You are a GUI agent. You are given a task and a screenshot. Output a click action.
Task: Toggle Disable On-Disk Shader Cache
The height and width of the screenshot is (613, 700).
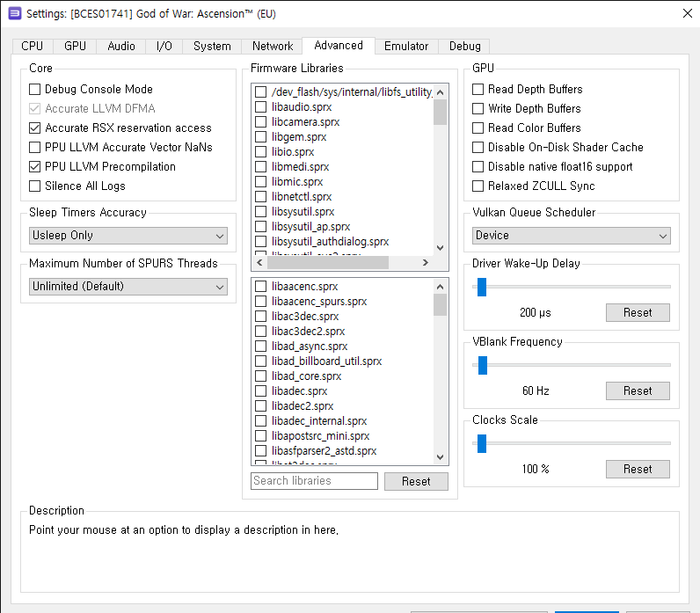pyautogui.click(x=478, y=148)
